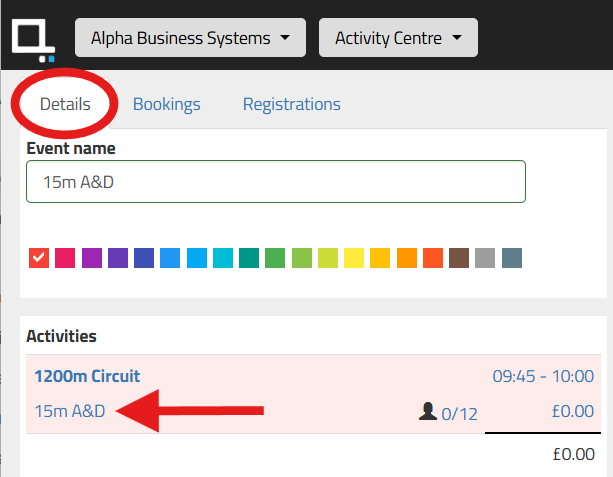Open the Bookings tab
Viewport: 613px width, 477px height.
pos(167,104)
